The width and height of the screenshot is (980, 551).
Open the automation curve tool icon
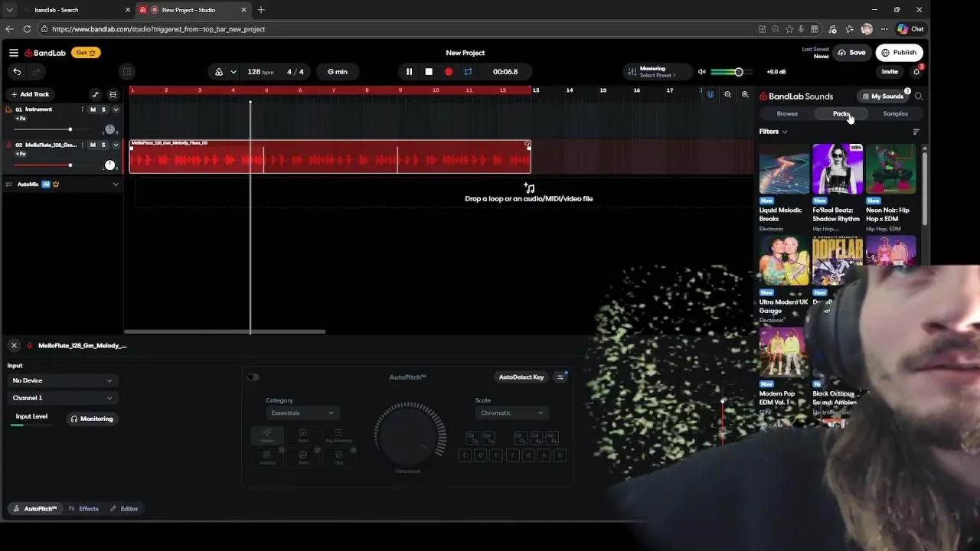pyautogui.click(x=95, y=95)
